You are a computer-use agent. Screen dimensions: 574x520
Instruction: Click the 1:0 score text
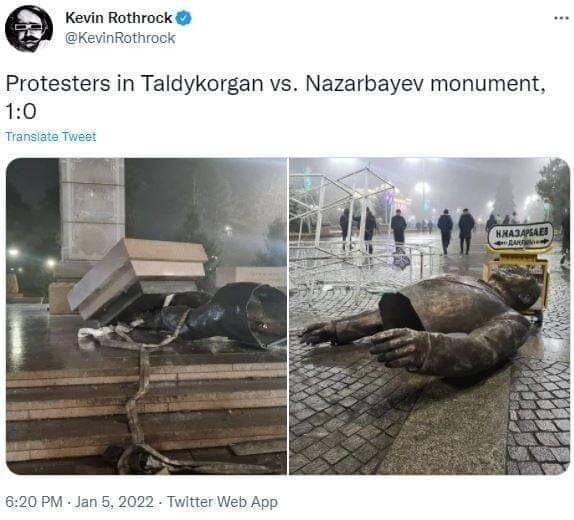point(20,112)
